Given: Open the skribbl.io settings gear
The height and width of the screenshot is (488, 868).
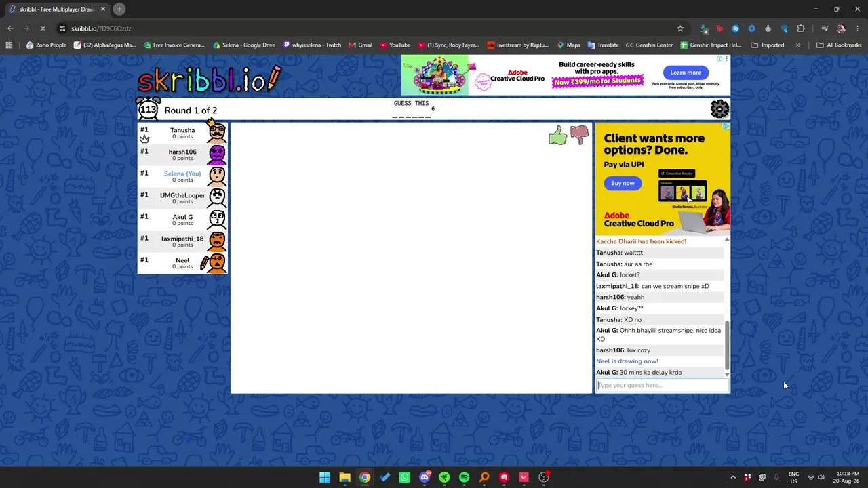Looking at the screenshot, I should tap(719, 108).
